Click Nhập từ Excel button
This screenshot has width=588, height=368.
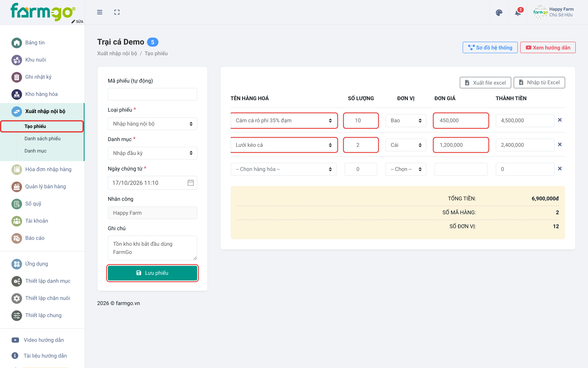click(x=539, y=83)
